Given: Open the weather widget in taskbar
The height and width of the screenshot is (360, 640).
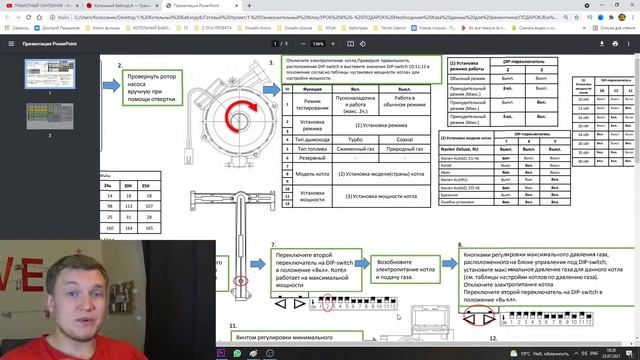Looking at the screenshot, I should [x=539, y=353].
